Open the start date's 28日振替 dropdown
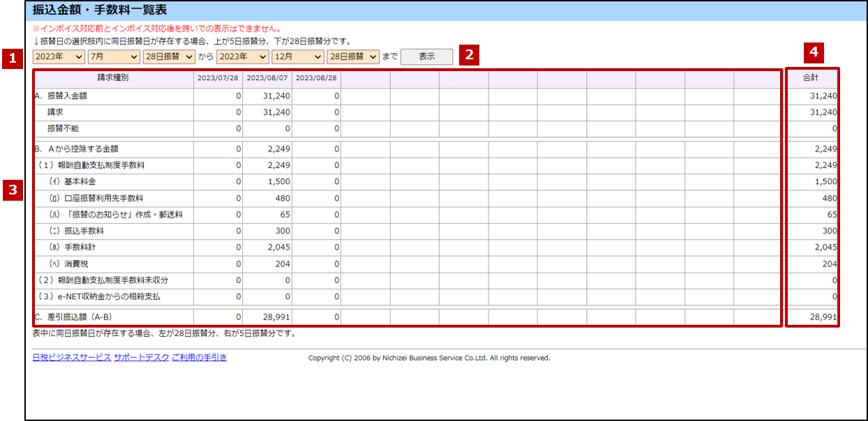 pos(168,56)
